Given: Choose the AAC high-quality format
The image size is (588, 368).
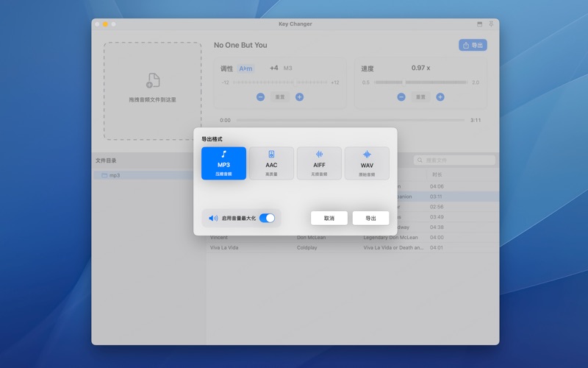Looking at the screenshot, I should [271, 163].
